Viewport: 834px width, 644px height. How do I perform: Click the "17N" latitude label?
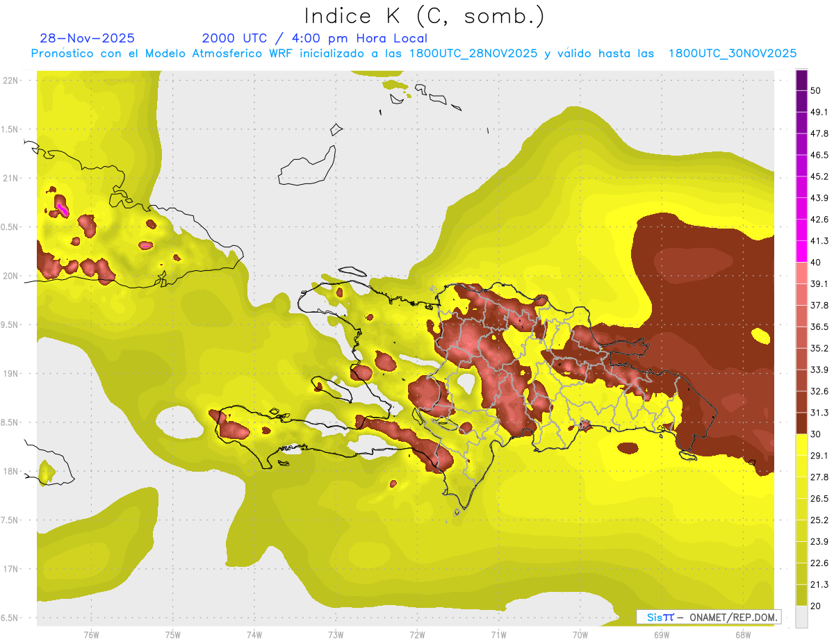[x=12, y=569]
